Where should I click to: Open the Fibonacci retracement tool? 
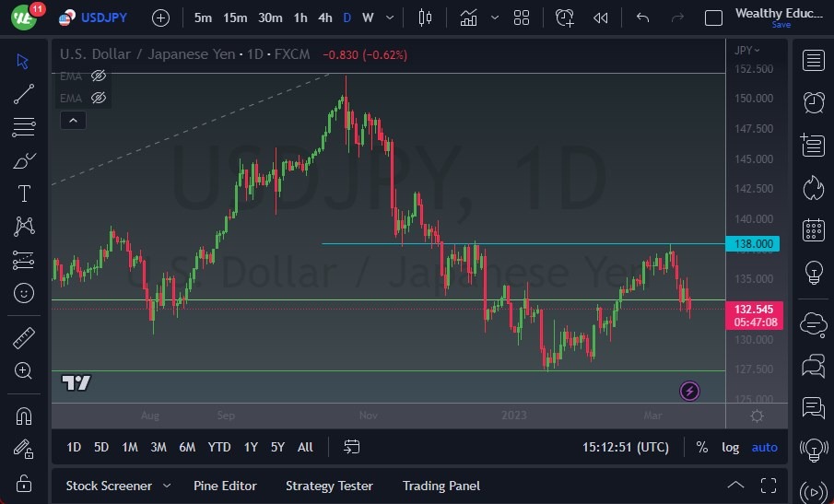point(24,127)
